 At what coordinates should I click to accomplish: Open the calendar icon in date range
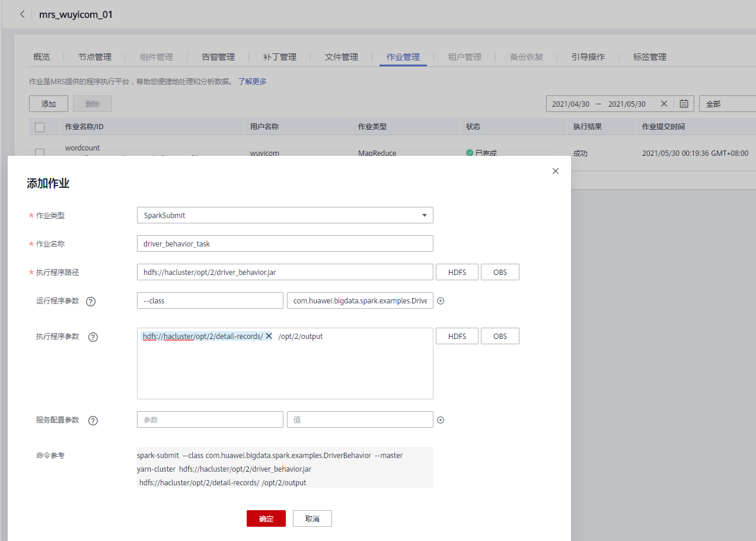684,104
